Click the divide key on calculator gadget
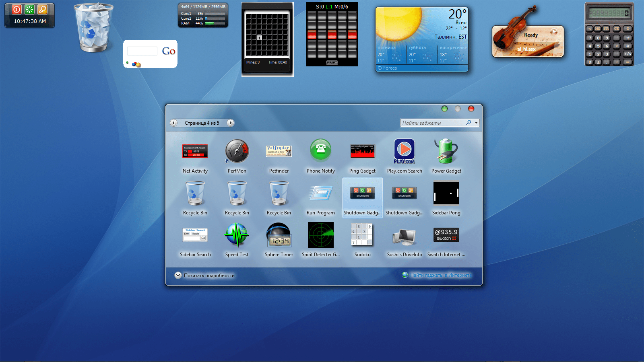This screenshot has width=644, height=362. click(617, 38)
